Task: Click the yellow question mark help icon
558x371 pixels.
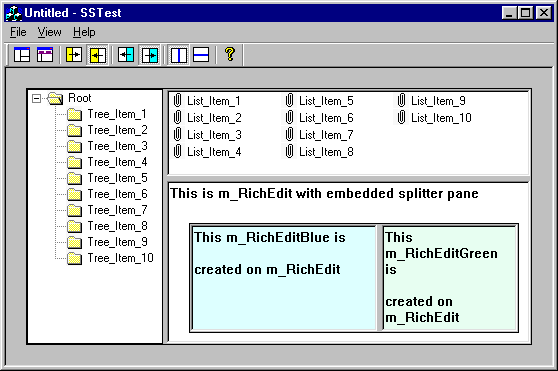Action: tap(230, 54)
